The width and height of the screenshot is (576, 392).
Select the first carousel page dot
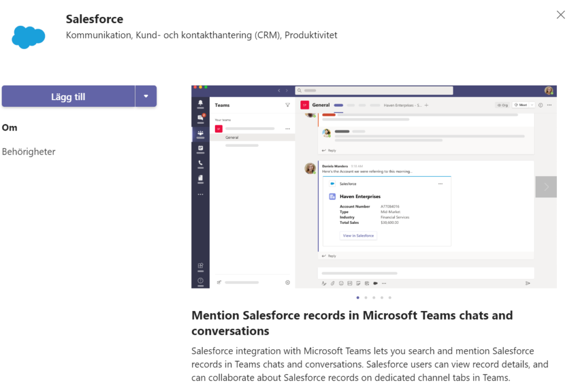tap(358, 298)
